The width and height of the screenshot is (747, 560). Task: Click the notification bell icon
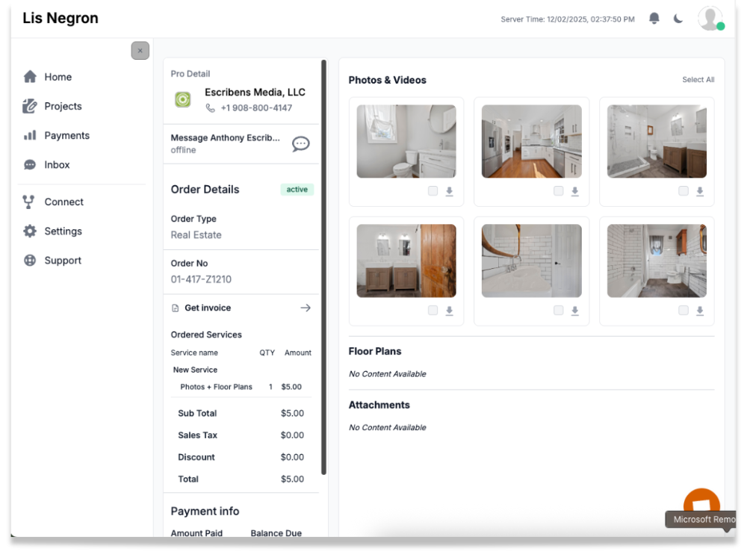pos(654,18)
